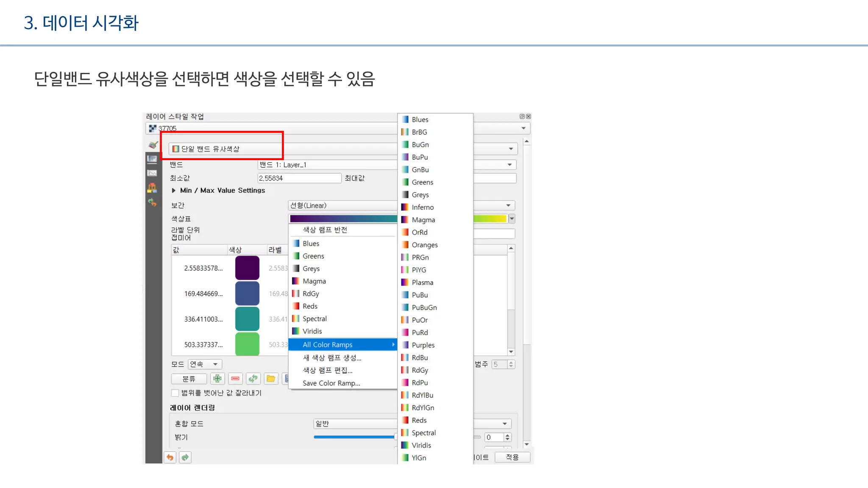Click the green swatch for 503.337337

(x=247, y=344)
